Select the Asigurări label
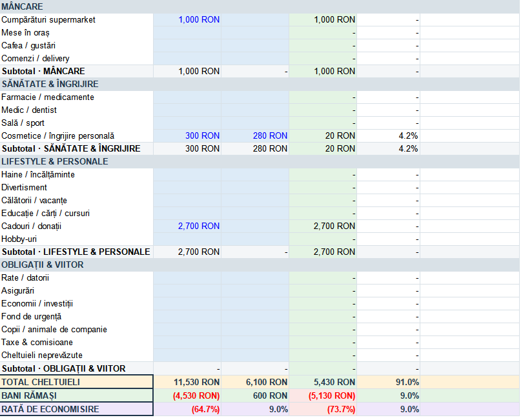 [x=17, y=291]
